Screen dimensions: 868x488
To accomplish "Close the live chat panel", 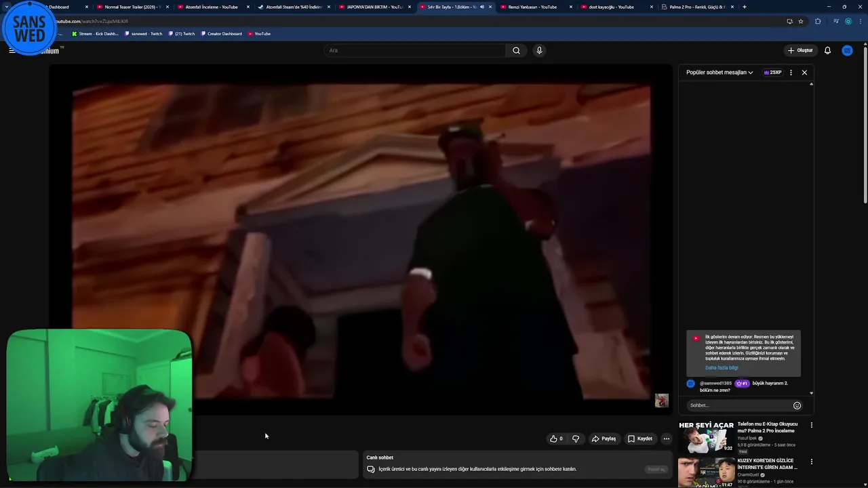I will (x=804, y=73).
